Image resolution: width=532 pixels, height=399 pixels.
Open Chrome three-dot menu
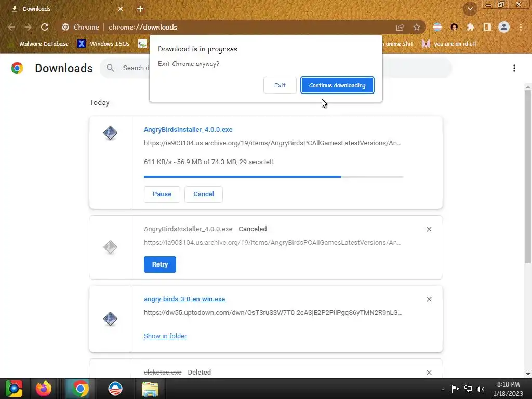pyautogui.click(x=521, y=27)
